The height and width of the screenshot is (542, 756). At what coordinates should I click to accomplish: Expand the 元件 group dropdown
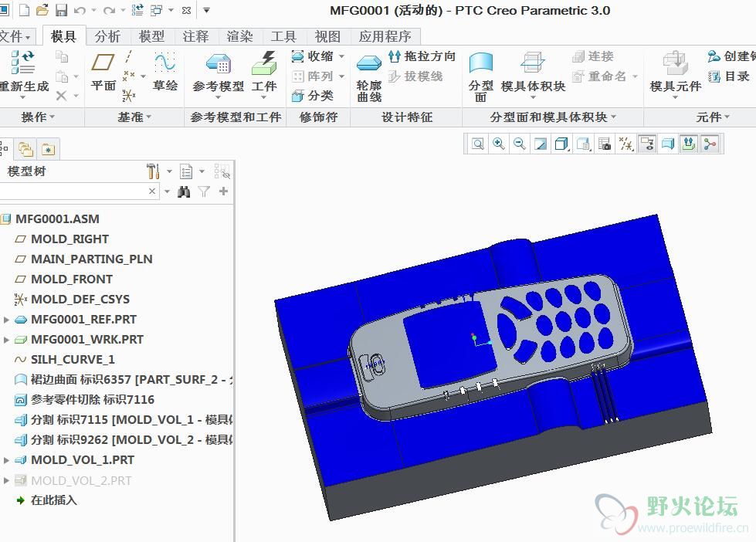pyautogui.click(x=713, y=117)
